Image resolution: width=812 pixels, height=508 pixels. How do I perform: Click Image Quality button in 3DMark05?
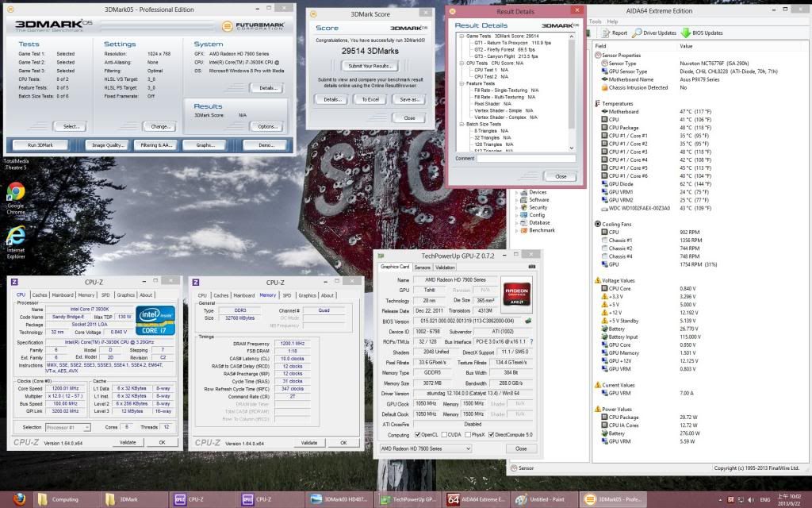(x=108, y=145)
